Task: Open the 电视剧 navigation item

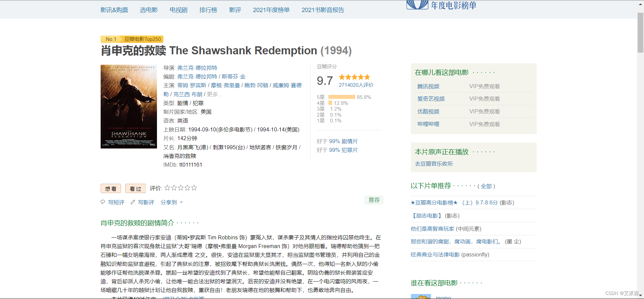Action: pos(178,10)
